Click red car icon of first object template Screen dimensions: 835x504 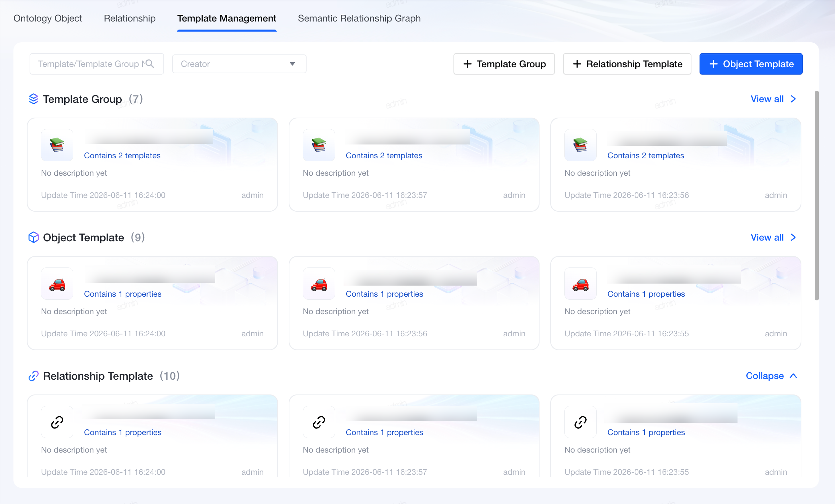click(57, 284)
